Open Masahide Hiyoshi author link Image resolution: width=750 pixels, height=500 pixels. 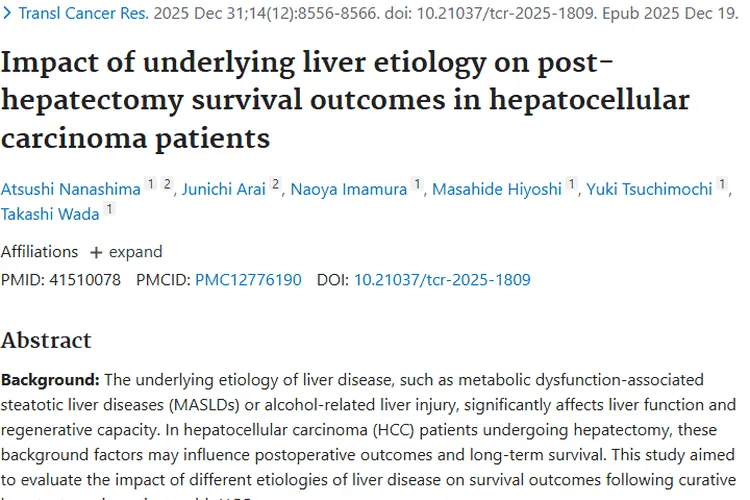point(496,188)
